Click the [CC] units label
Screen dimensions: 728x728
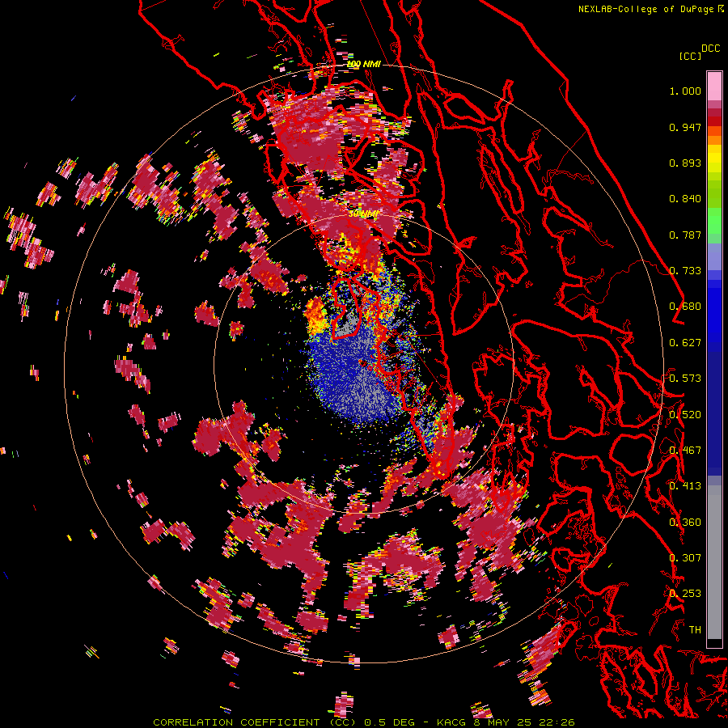tap(691, 56)
